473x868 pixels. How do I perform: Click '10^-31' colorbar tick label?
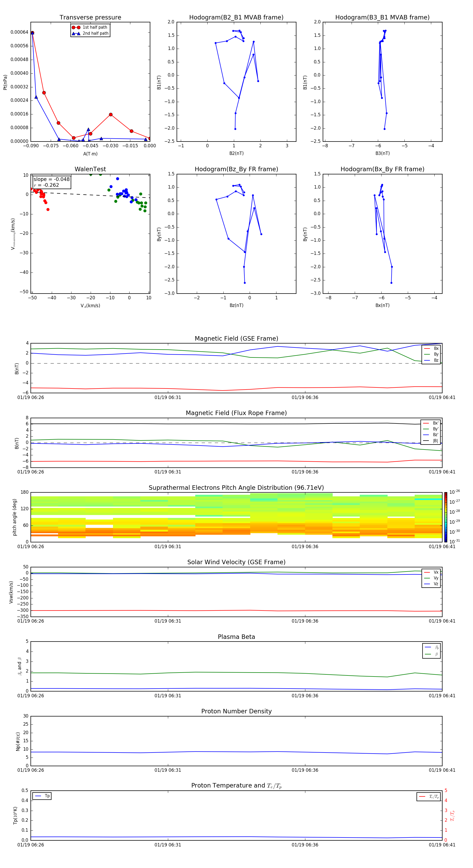pos(455,542)
